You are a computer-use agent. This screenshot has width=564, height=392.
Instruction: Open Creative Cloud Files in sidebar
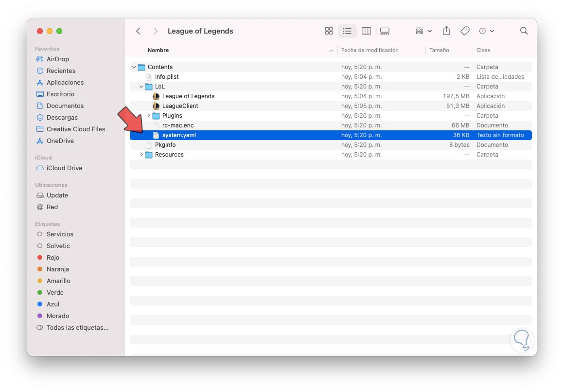75,129
